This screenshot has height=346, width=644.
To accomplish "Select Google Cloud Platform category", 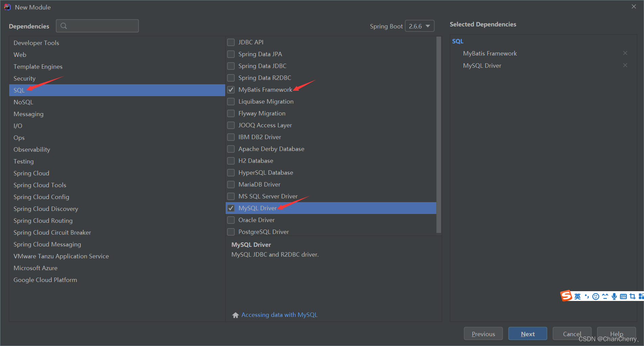I will [x=117, y=280].
